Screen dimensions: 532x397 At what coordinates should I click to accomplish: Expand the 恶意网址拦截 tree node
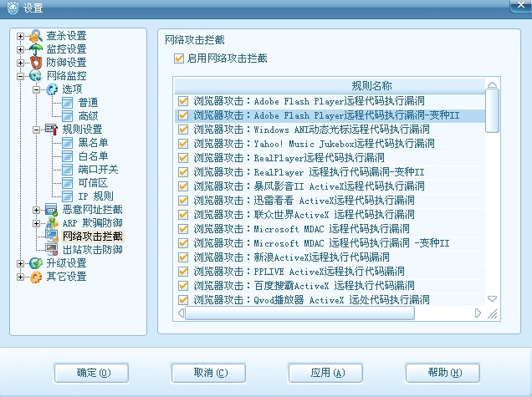[36, 210]
